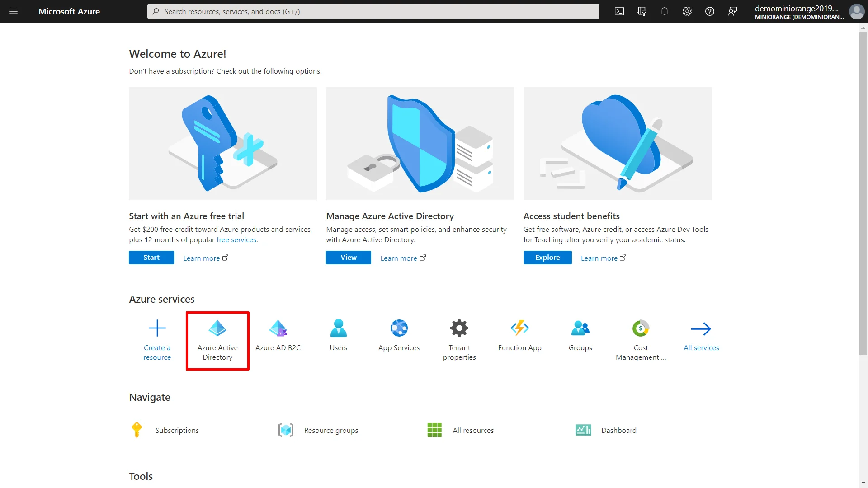Open the notifications bell
868x488 pixels.
tap(665, 11)
